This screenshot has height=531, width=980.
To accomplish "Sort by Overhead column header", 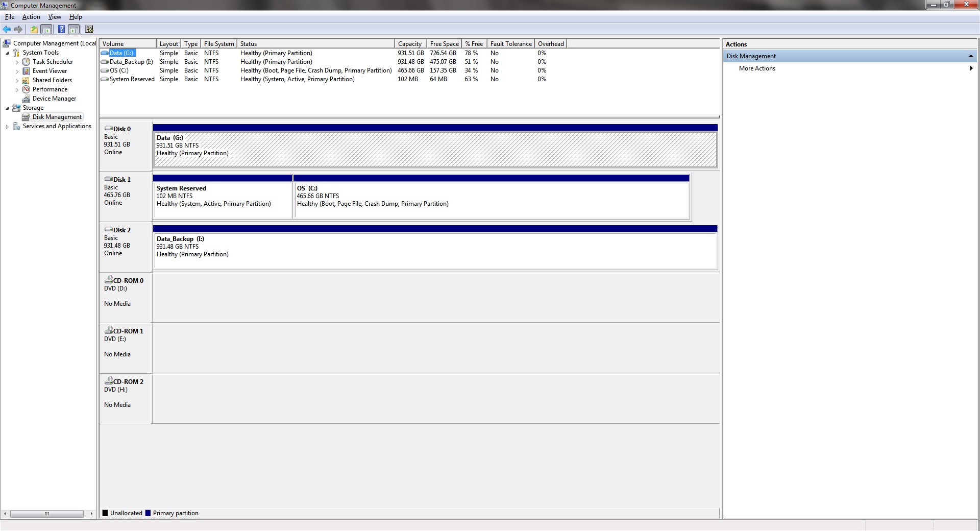I will click(x=551, y=44).
